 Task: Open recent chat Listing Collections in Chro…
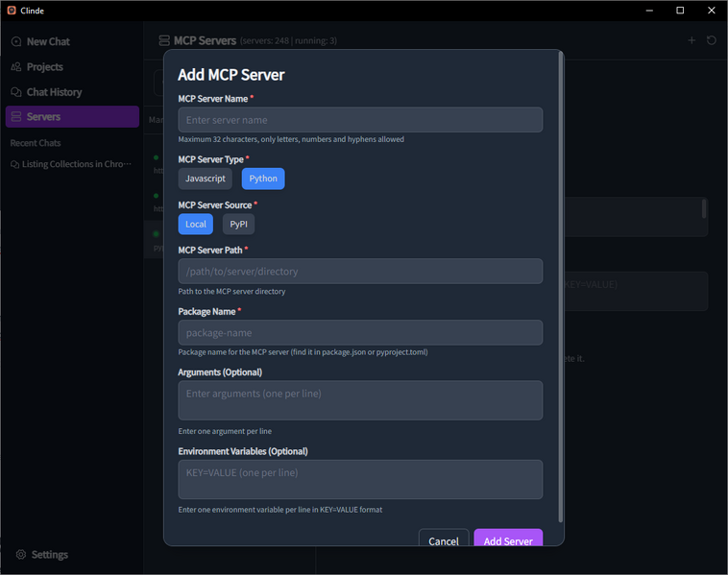tap(71, 164)
